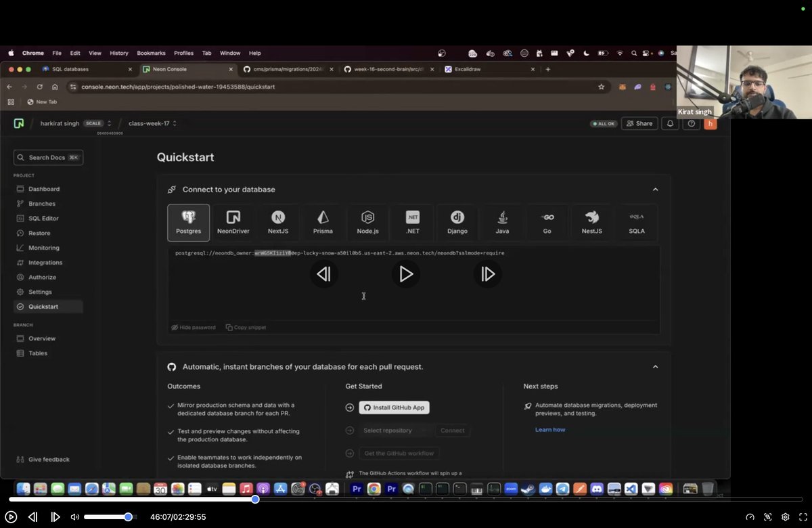Switch to week-16-second-brain tab

[388, 69]
